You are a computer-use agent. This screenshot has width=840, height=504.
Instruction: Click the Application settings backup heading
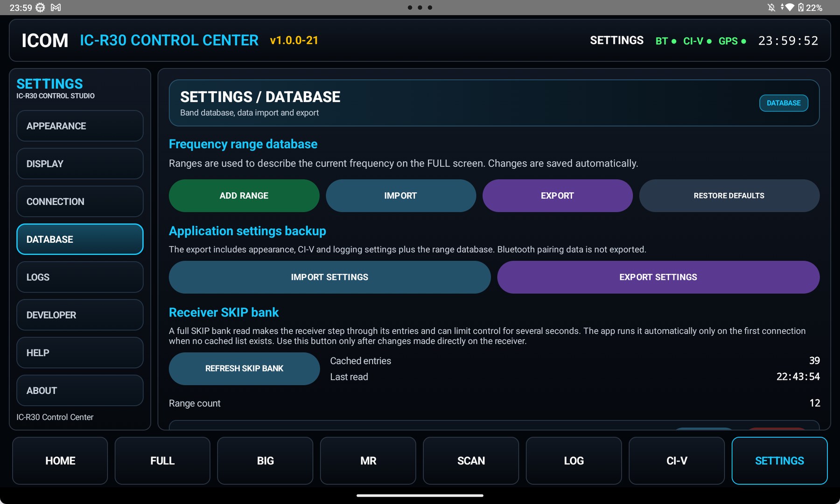(247, 231)
